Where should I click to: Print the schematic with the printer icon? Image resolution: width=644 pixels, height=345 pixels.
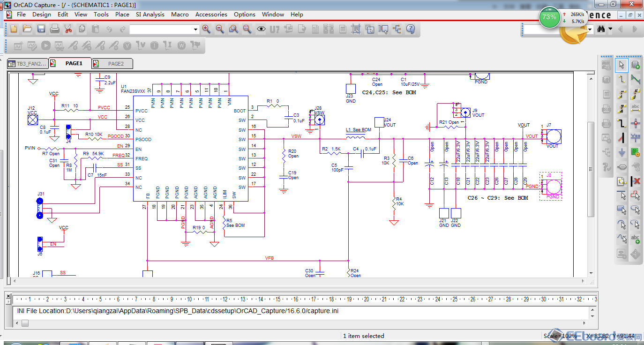(x=54, y=29)
